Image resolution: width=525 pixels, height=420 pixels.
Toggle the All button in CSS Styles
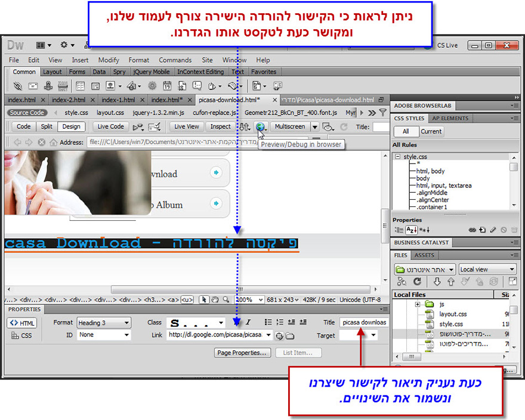(406, 131)
